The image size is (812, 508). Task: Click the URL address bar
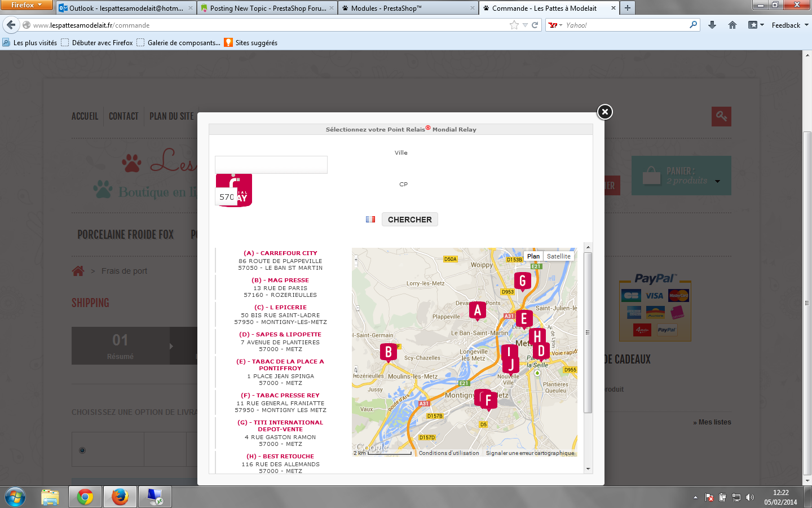point(271,25)
